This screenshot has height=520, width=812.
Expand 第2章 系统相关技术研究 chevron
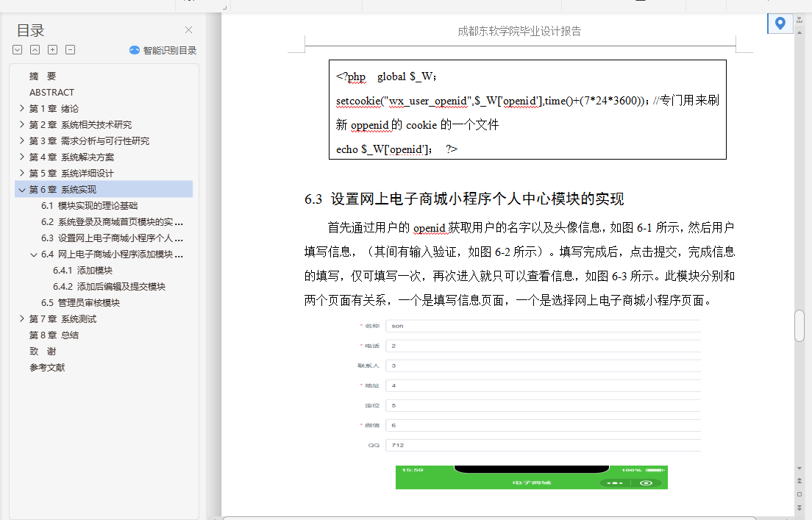(x=22, y=124)
